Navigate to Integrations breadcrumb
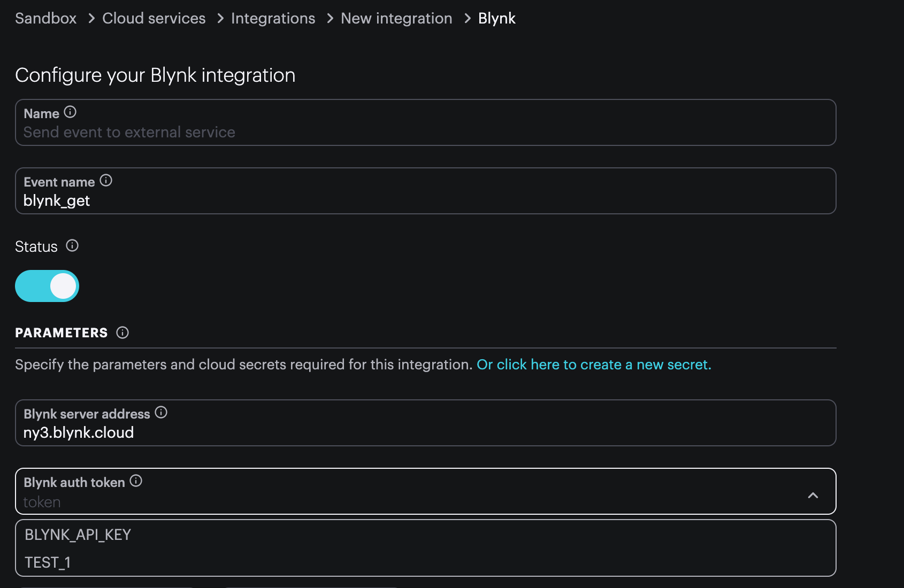 (x=273, y=18)
